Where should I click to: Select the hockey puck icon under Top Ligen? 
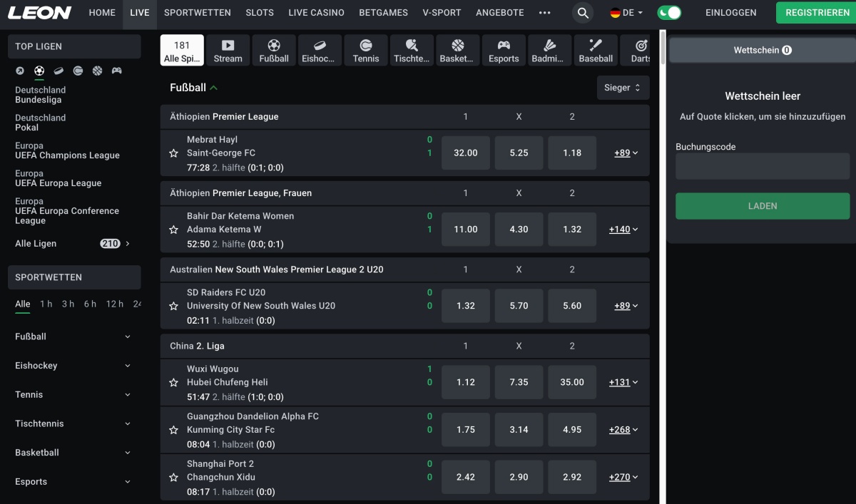(x=58, y=71)
